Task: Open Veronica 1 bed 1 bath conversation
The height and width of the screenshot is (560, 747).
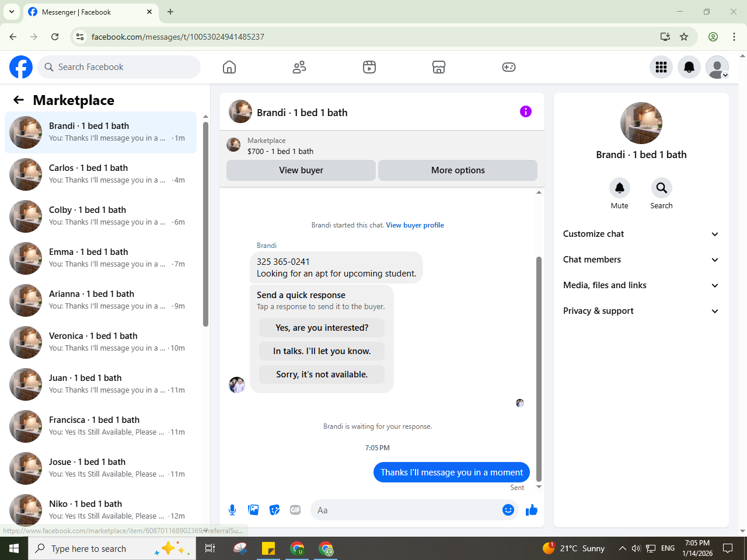Action: 101,342
